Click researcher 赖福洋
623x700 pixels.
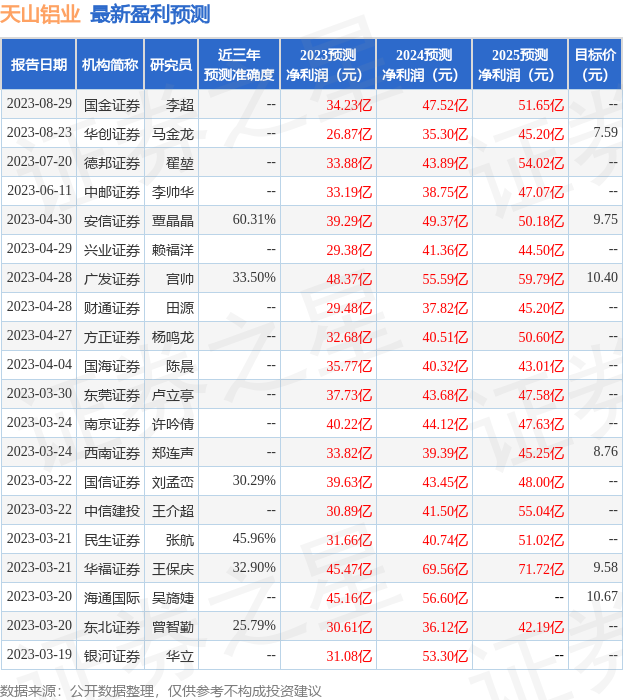click(173, 250)
